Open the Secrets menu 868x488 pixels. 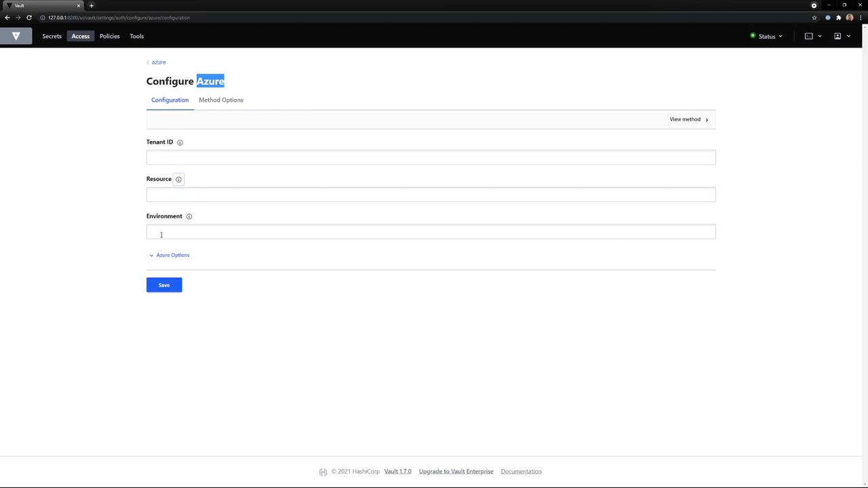(x=52, y=36)
